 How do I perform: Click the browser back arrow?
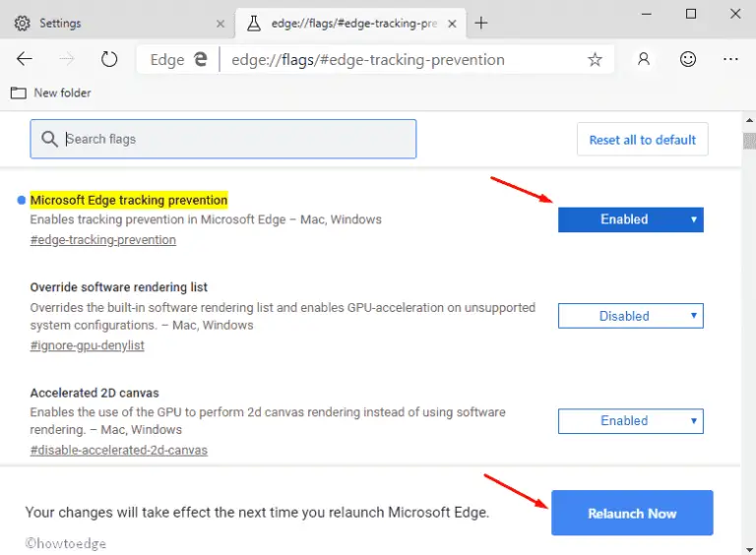(x=25, y=59)
